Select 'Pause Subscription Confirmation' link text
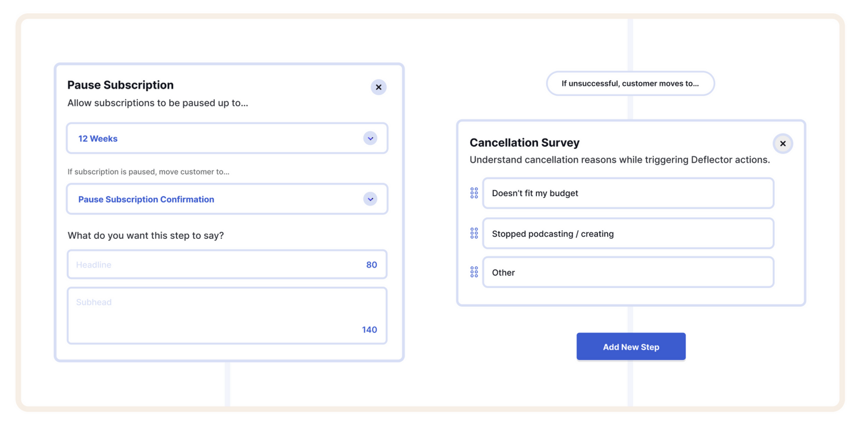The image size is (868, 437). click(146, 199)
